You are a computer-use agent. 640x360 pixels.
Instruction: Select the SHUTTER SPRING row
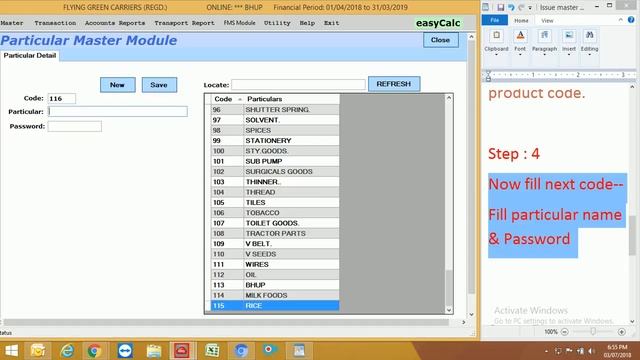coord(275,109)
